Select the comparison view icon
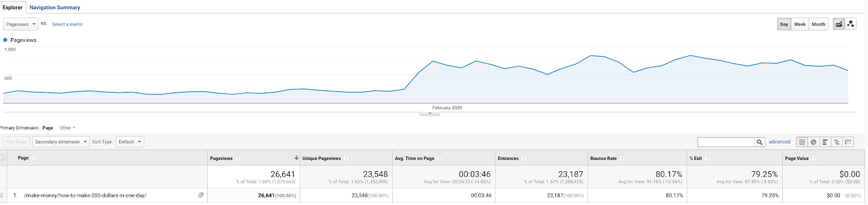Image resolution: width=868 pixels, height=205 pixels. (837, 142)
